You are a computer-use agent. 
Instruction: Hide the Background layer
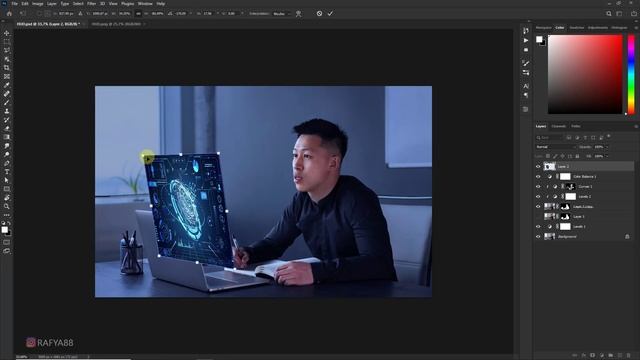point(538,236)
